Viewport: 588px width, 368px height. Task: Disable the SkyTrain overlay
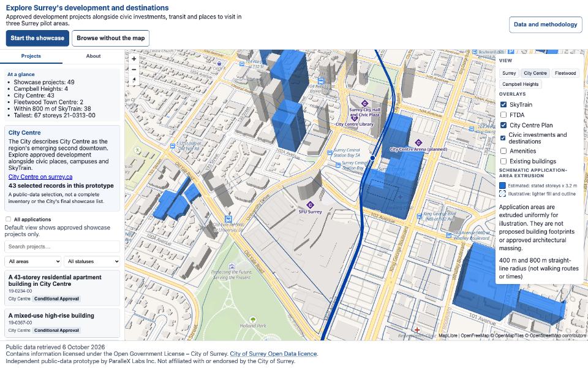click(503, 105)
